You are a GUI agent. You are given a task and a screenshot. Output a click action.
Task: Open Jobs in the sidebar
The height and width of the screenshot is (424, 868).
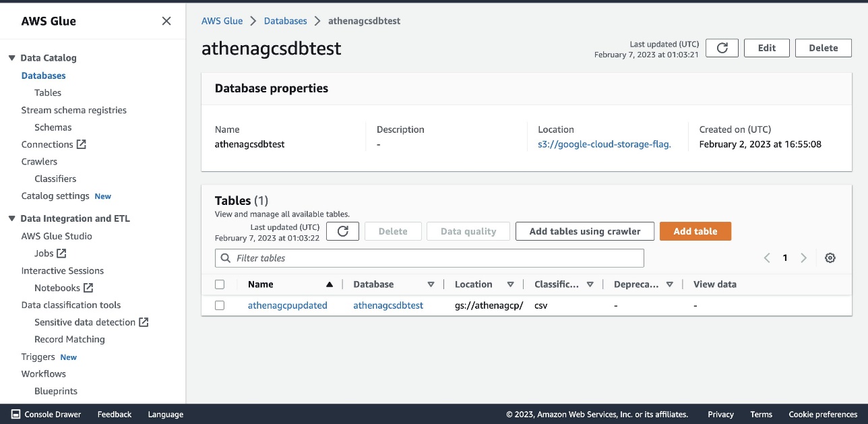pyautogui.click(x=44, y=253)
